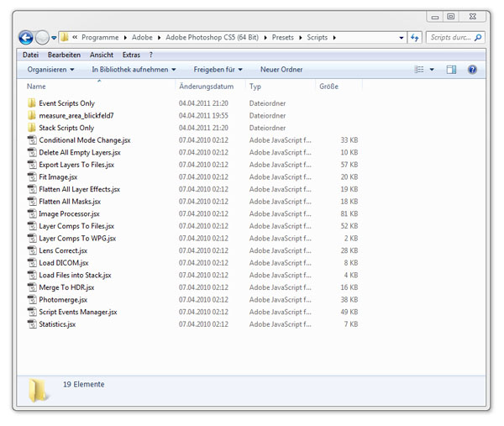This screenshot has width=504, height=426.
Task: Select 'Delete All Empty Layers.jsx' file icon
Action: pyautogui.click(x=32, y=152)
